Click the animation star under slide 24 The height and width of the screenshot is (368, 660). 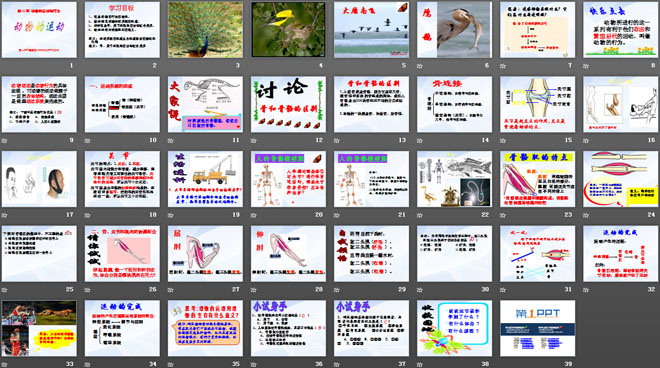tap(586, 215)
